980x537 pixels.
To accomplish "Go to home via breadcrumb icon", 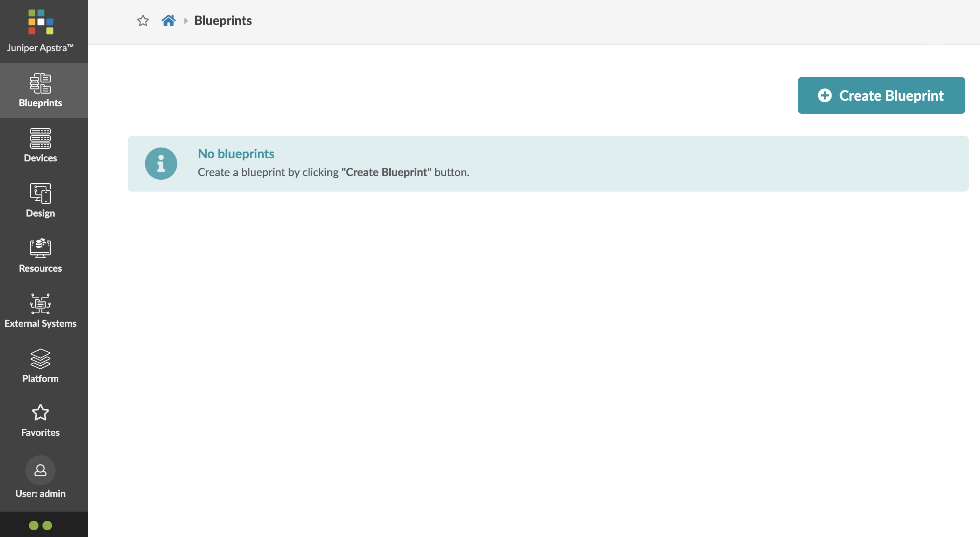I will pos(168,21).
